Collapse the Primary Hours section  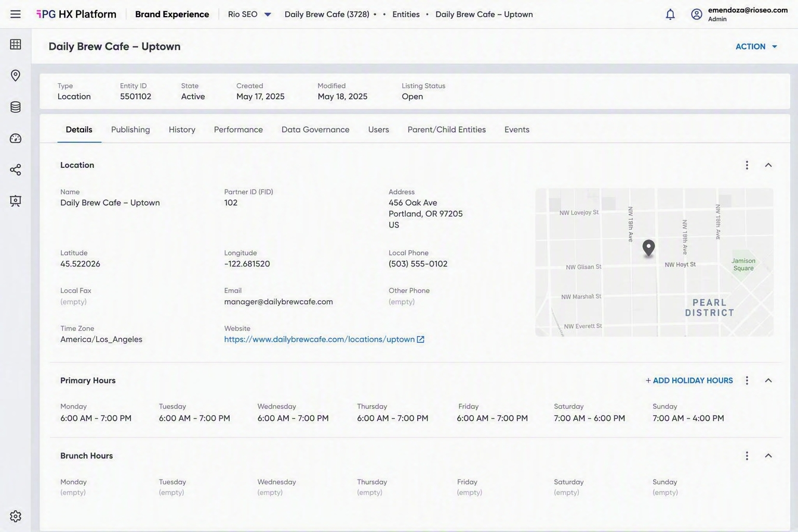tap(768, 380)
